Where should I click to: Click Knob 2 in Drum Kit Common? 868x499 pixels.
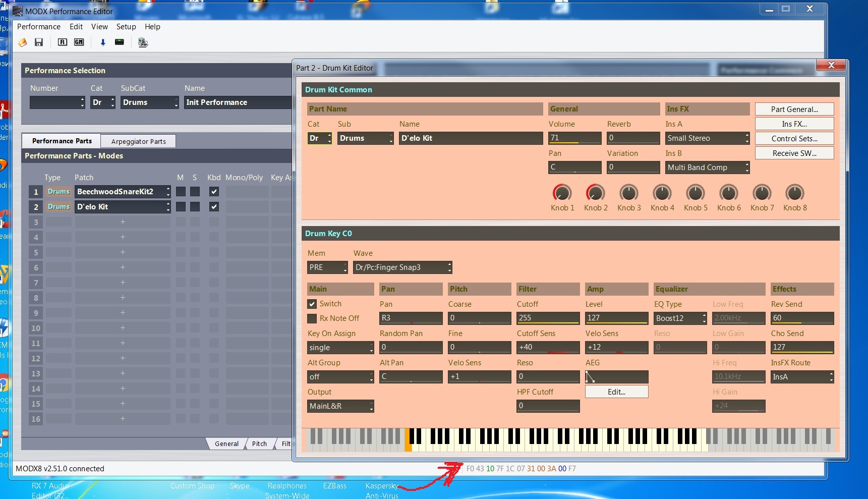(x=595, y=193)
